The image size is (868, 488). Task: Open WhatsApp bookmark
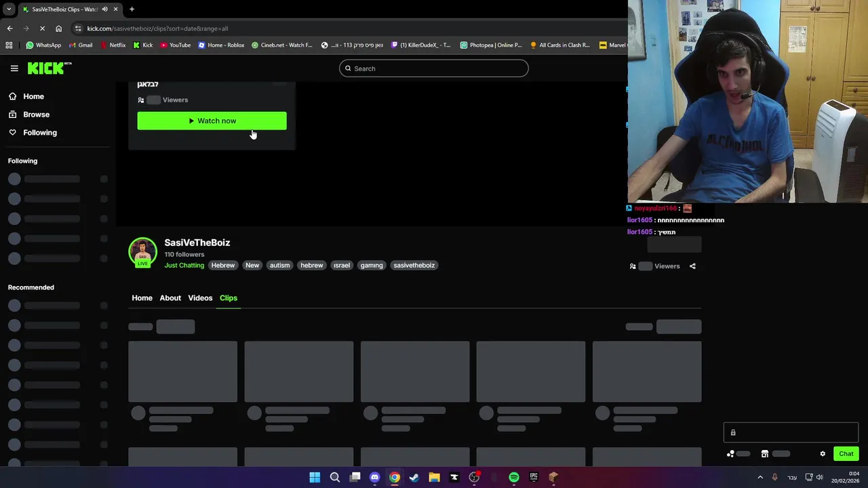(x=43, y=45)
